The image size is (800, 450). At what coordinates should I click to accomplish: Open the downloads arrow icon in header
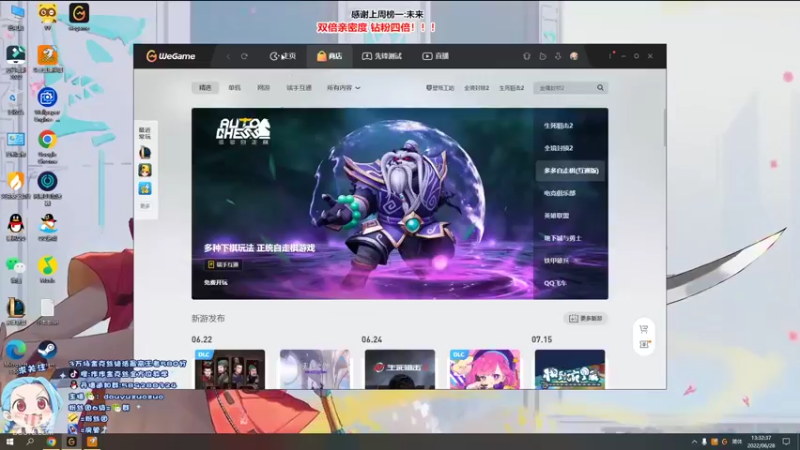click(558, 56)
